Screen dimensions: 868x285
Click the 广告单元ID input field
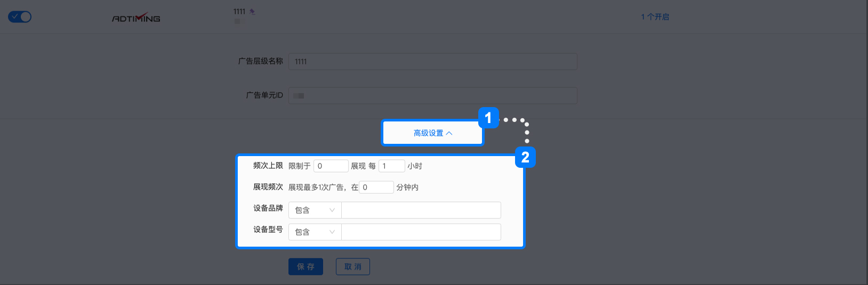[x=433, y=95]
